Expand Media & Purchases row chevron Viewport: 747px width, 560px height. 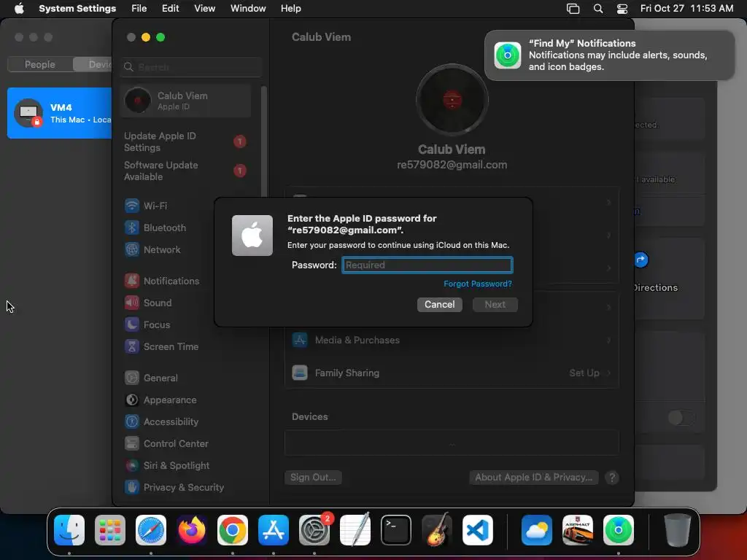pyautogui.click(x=609, y=340)
